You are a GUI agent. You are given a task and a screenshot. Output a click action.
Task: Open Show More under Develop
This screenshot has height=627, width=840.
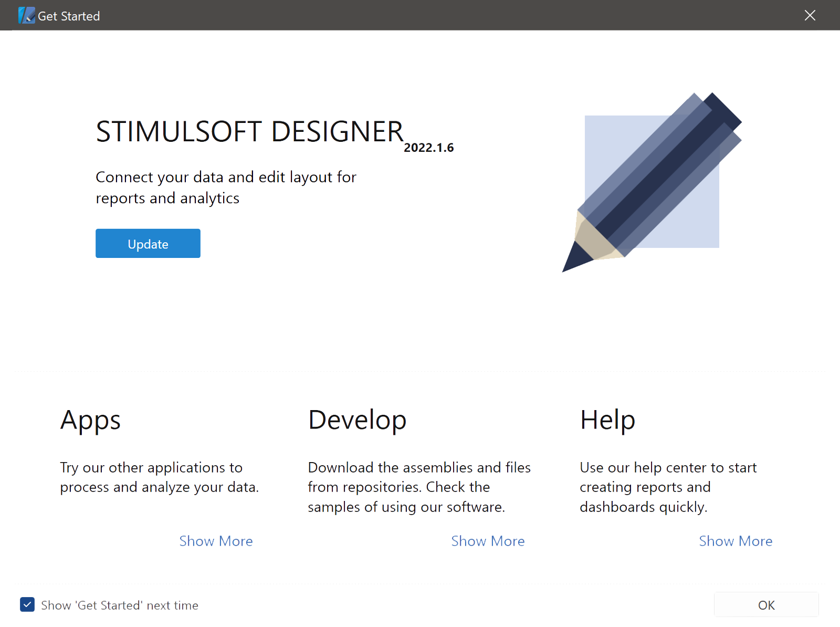click(x=488, y=541)
